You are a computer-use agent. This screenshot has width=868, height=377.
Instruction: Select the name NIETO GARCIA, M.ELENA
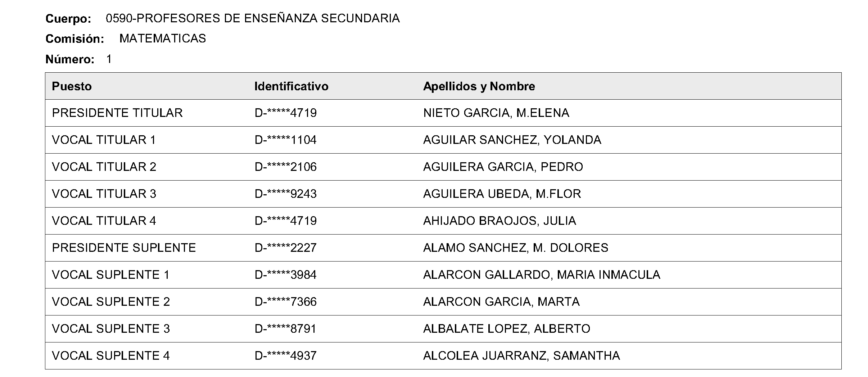coord(496,113)
